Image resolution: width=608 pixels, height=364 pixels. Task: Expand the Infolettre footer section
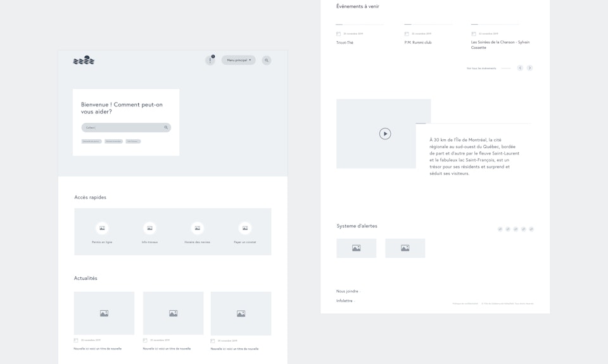click(346, 301)
